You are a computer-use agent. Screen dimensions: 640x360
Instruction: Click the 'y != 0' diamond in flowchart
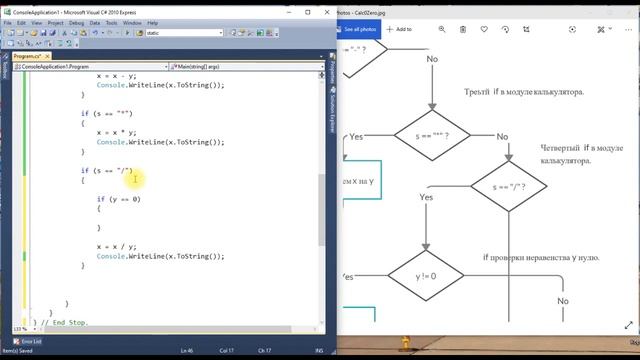click(x=426, y=276)
